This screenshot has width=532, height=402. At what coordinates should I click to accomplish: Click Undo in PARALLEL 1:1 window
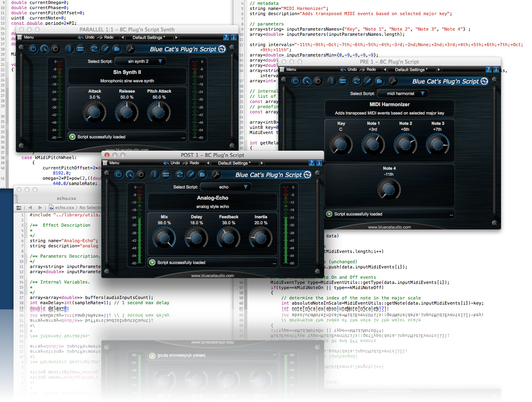pos(86,37)
